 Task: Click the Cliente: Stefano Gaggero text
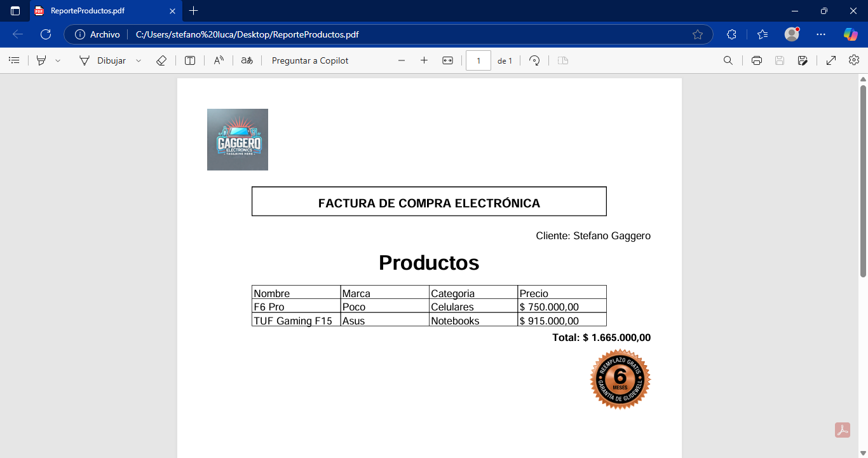[593, 236]
